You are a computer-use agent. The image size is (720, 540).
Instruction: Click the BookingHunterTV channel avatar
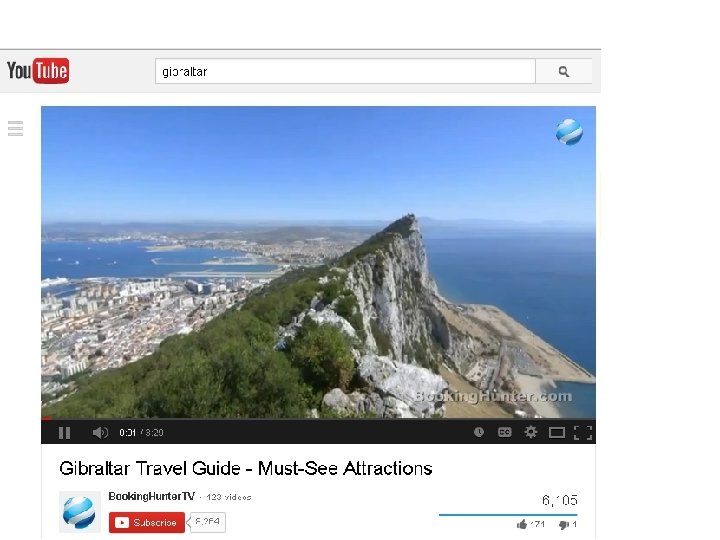coord(79,512)
